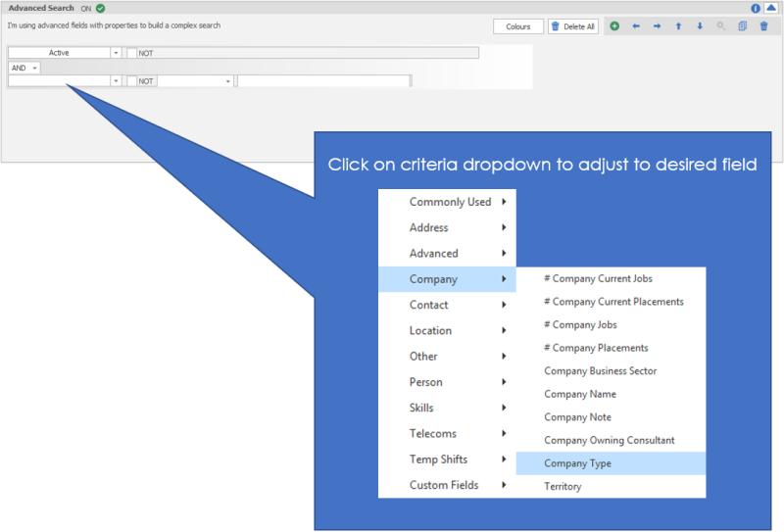Click the left arrow toolbar icon
The height and width of the screenshot is (532, 784).
(636, 26)
